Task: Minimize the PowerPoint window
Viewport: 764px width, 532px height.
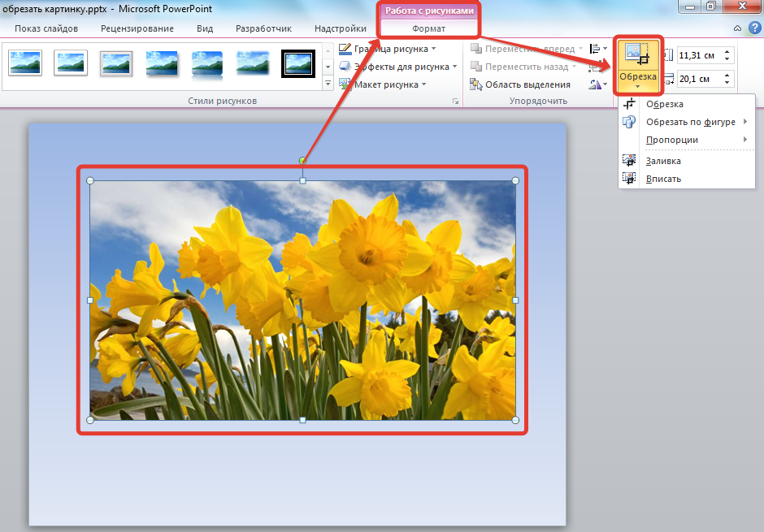Action: tap(690, 6)
